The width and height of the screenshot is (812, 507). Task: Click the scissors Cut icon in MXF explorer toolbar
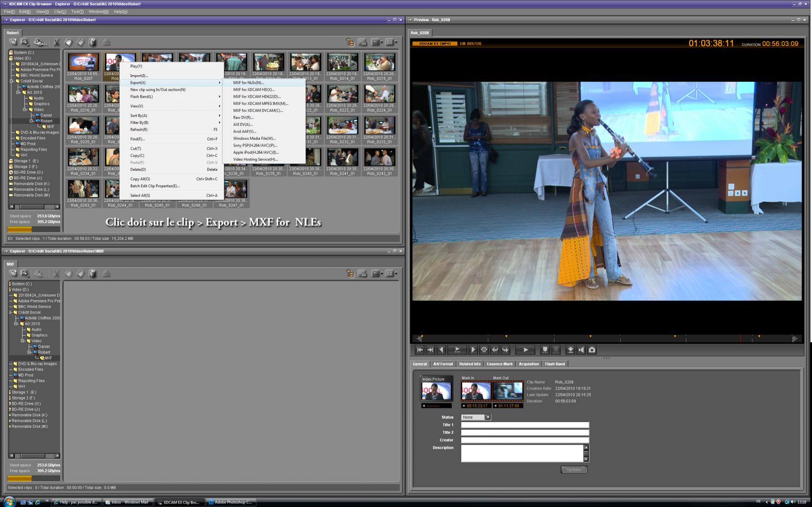coord(56,273)
